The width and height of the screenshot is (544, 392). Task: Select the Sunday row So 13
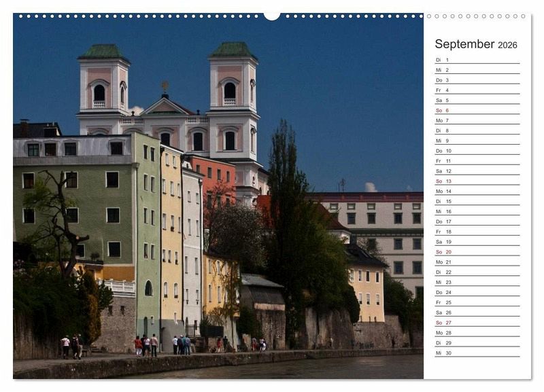[477, 181]
